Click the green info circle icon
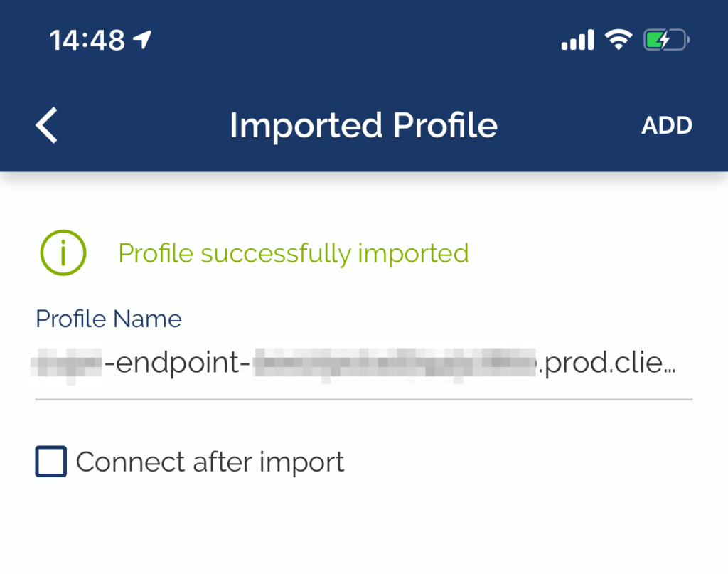The image size is (728, 574). point(63,253)
